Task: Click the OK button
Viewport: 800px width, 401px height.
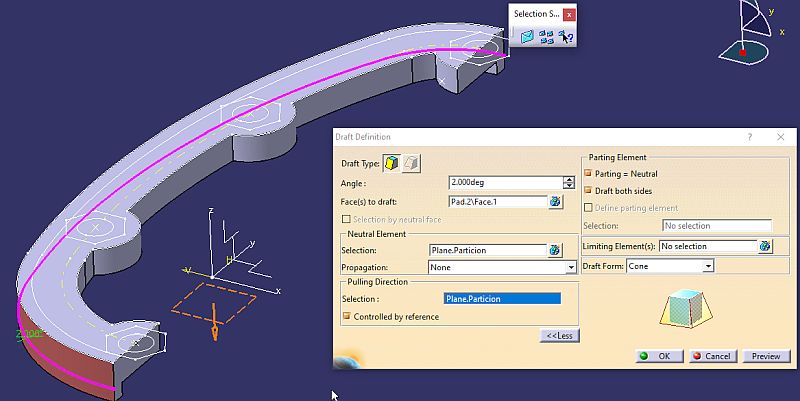Action: (x=659, y=356)
